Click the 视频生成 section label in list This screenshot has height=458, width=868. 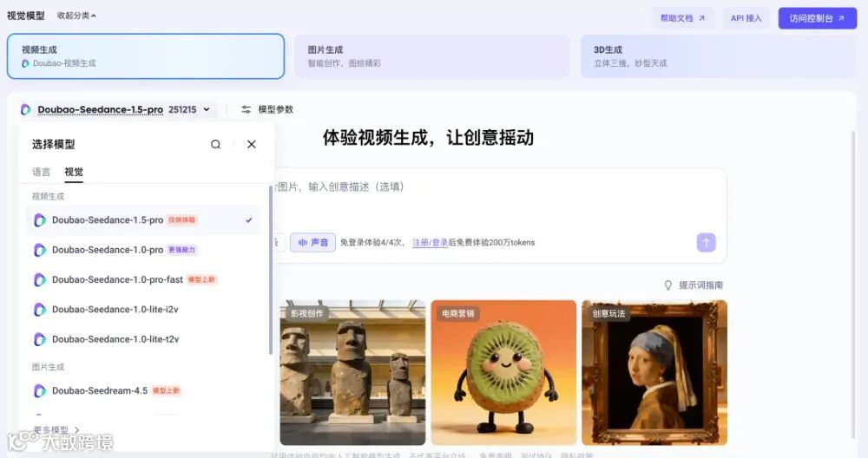[48, 196]
